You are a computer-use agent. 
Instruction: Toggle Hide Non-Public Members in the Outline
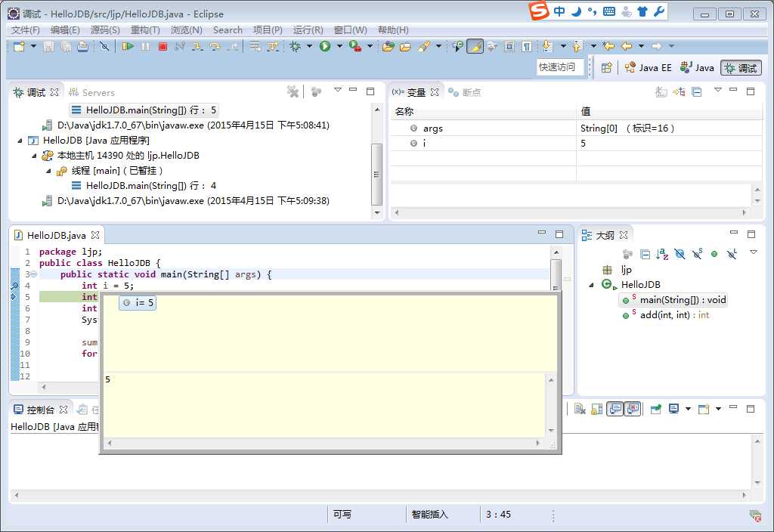pyautogui.click(x=714, y=254)
